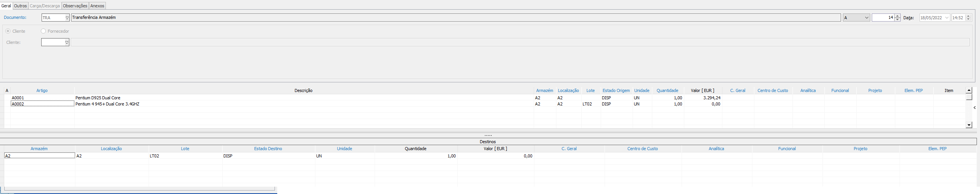Select the Fornecedor radio button
This screenshot has width=980, height=194.
coord(43,31)
